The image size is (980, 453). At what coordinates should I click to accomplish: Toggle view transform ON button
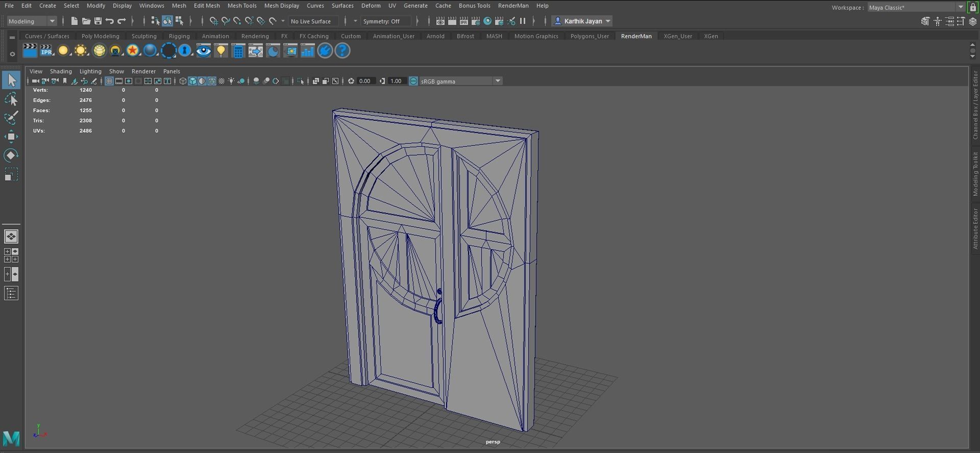(413, 81)
